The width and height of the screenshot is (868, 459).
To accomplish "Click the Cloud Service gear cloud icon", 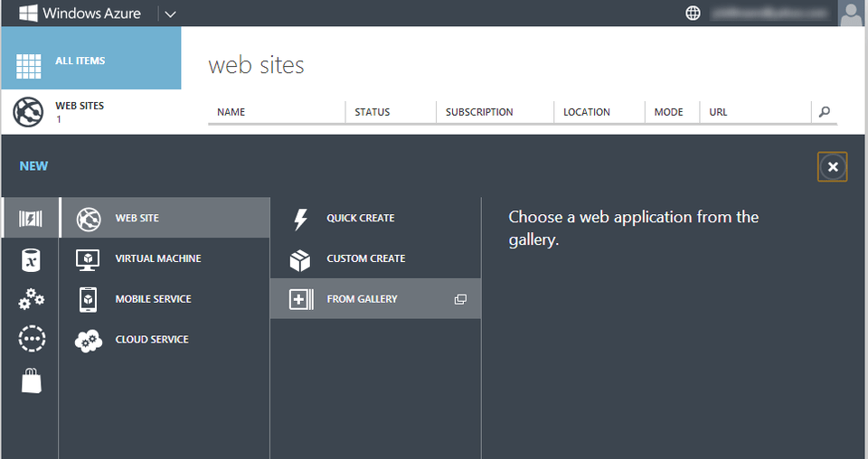I will 89,341.
